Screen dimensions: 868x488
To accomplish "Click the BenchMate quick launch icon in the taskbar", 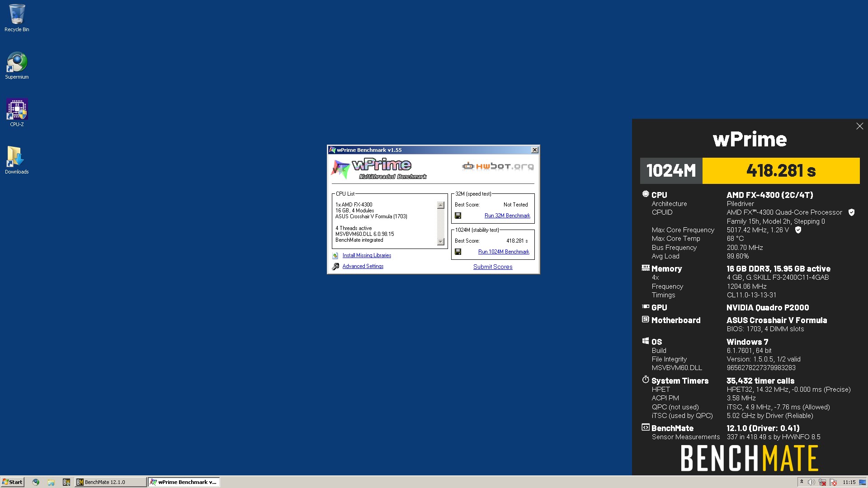I will pos(66,482).
